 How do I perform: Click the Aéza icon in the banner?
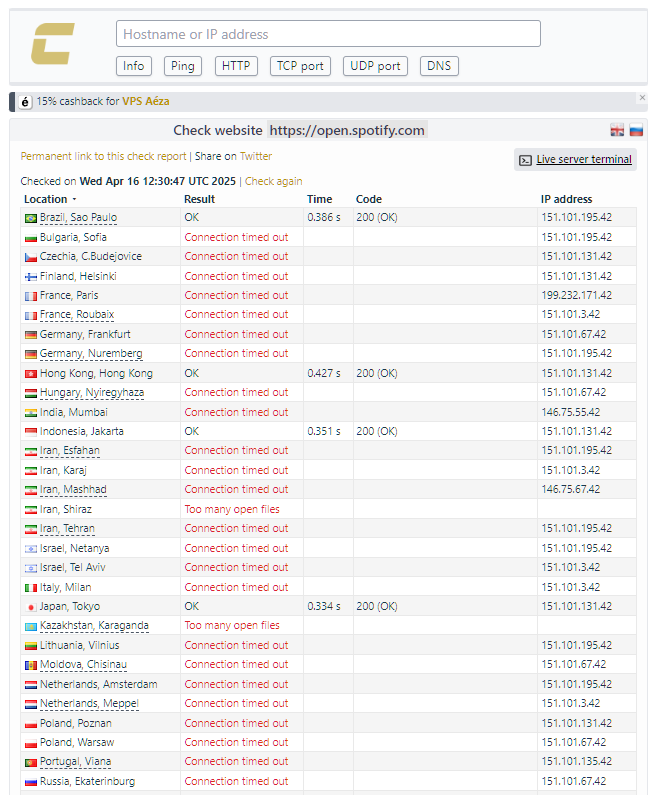click(x=25, y=101)
